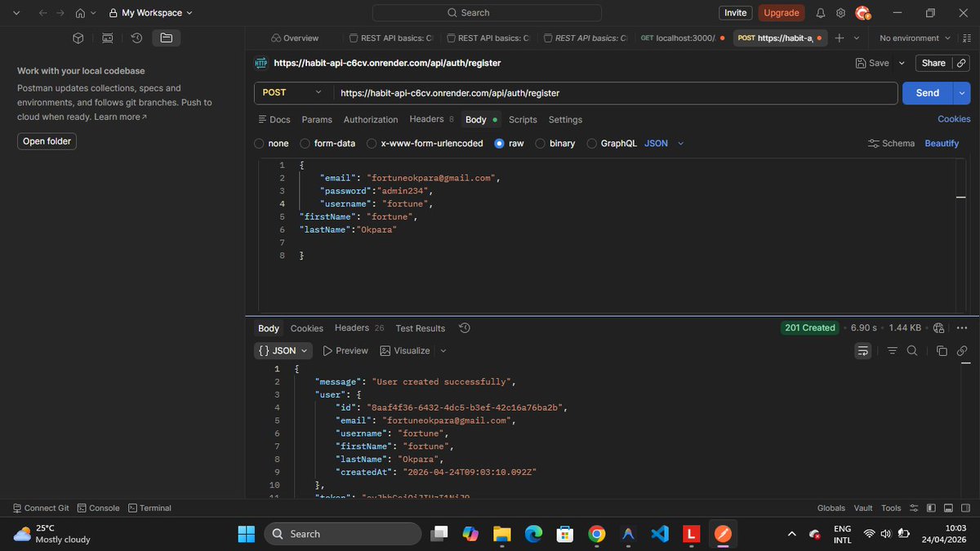Select the raw body type radio
The height and width of the screenshot is (551, 980).
(500, 144)
